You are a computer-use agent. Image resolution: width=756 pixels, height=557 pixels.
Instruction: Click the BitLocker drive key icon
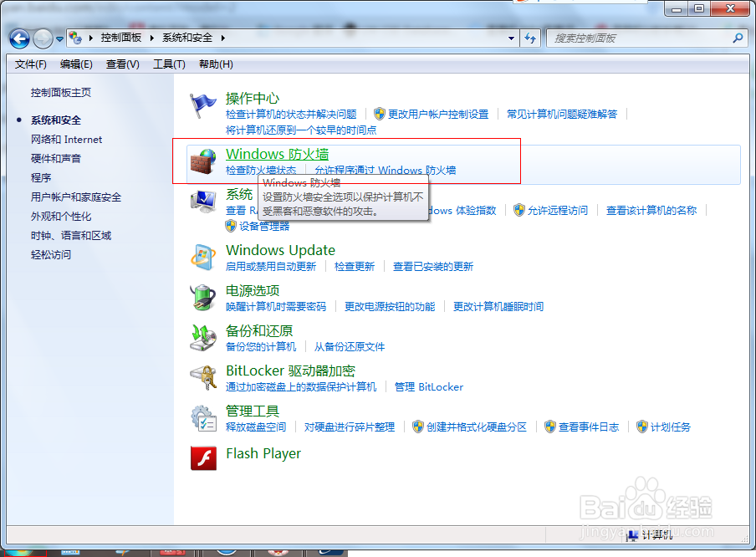[203, 377]
